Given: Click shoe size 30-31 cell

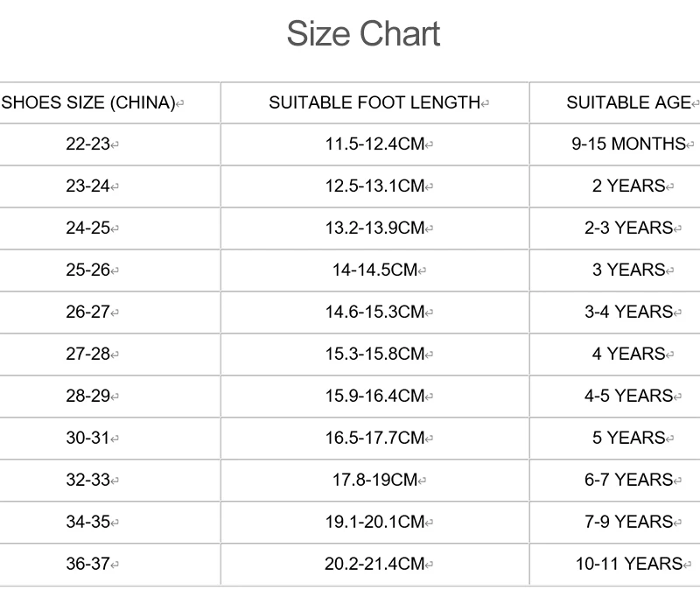Looking at the screenshot, I should click(88, 438).
